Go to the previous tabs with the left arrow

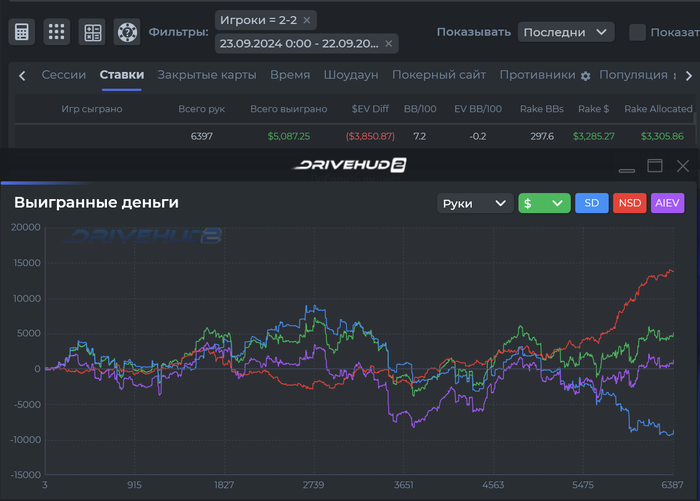[22, 76]
